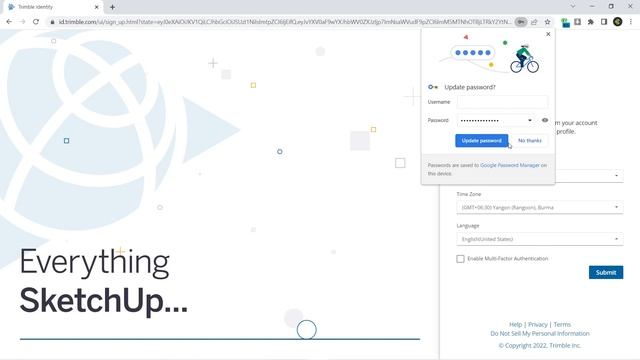640x360 pixels.
Task: Click the browser forward arrow
Action: pos(22,22)
